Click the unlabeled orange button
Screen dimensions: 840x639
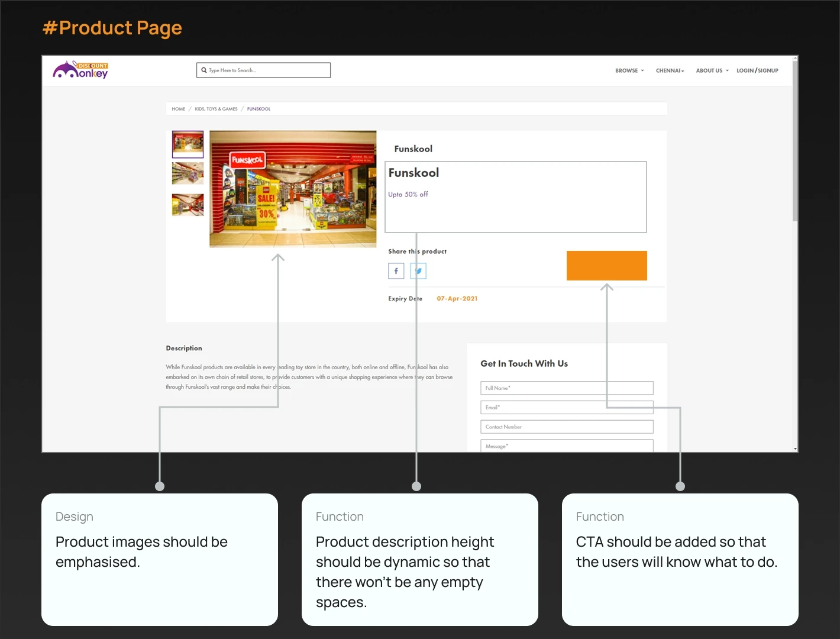coord(606,266)
